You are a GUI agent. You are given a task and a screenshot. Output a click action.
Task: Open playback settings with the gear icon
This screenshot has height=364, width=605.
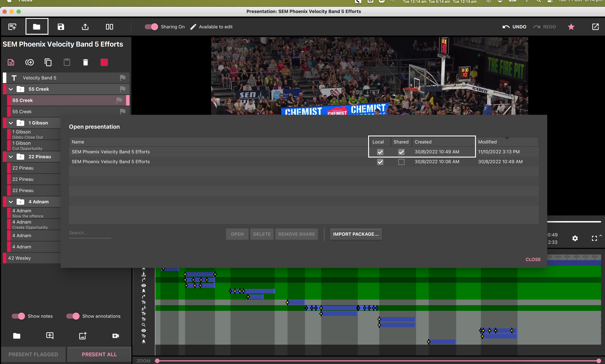tap(575, 238)
